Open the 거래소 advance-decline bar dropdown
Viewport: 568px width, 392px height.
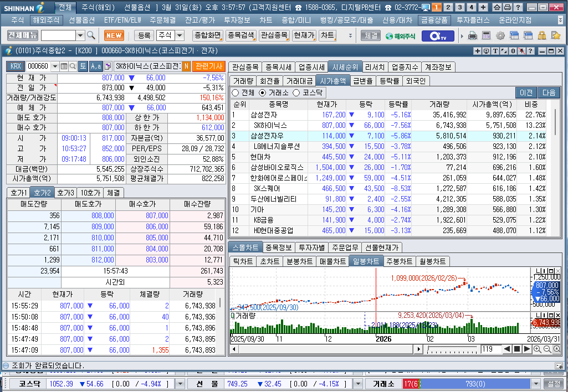[536, 384]
